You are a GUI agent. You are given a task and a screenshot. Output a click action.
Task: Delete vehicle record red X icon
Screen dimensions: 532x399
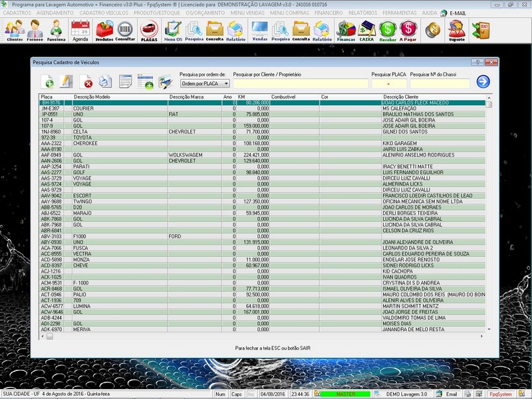tap(86, 82)
